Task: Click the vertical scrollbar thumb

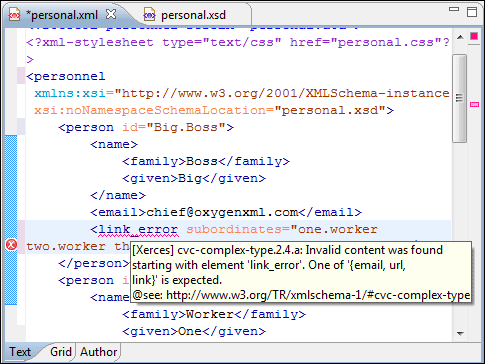Action: tap(460, 99)
